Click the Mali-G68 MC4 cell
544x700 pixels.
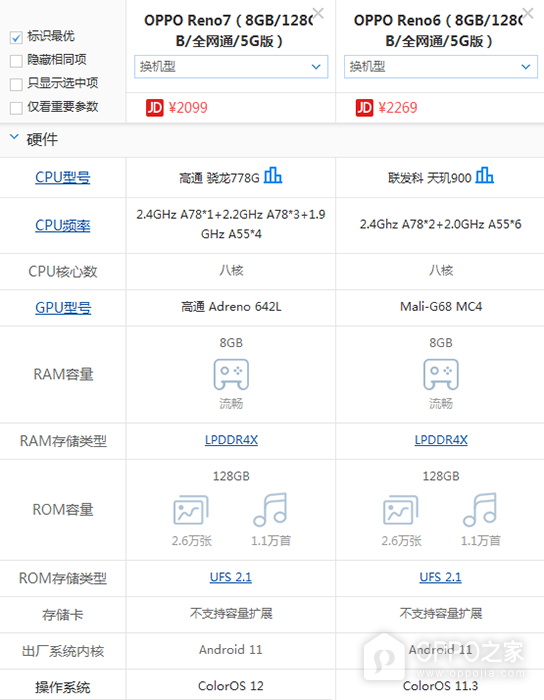pos(441,307)
